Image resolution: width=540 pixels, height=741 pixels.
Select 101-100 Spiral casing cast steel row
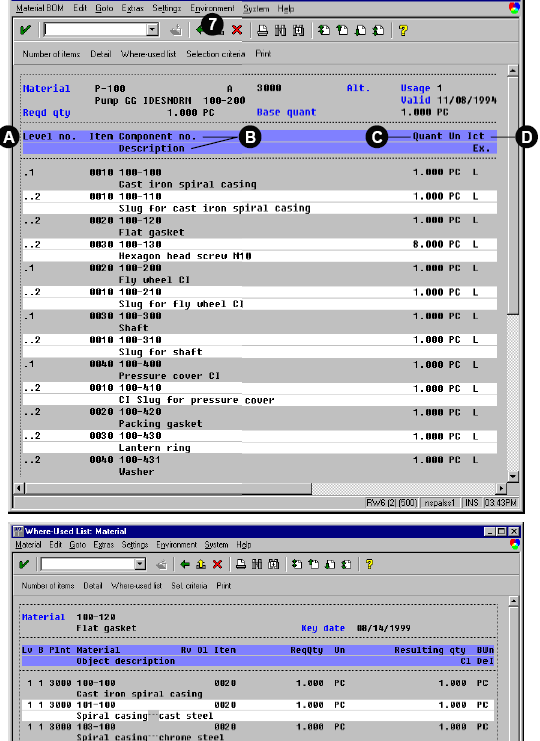(x=258, y=710)
